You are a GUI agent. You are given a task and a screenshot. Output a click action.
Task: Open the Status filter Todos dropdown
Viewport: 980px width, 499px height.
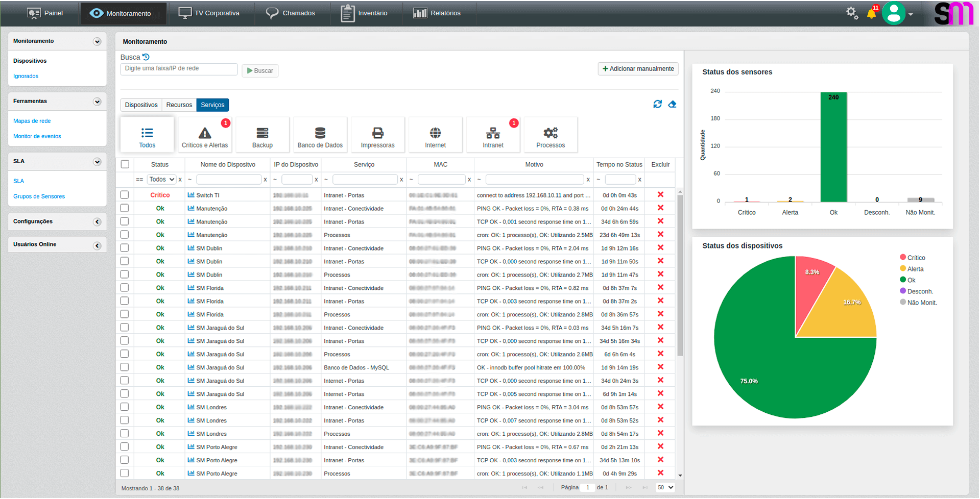tap(162, 180)
